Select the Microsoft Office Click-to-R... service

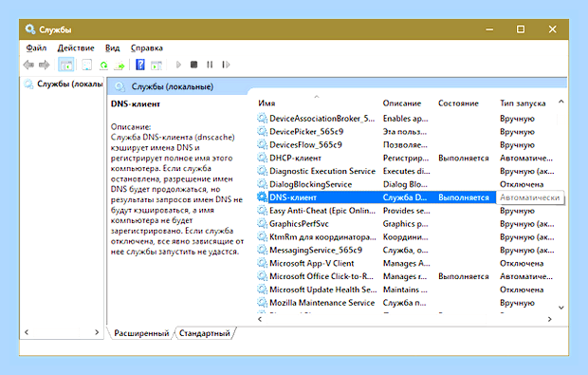coord(322,276)
